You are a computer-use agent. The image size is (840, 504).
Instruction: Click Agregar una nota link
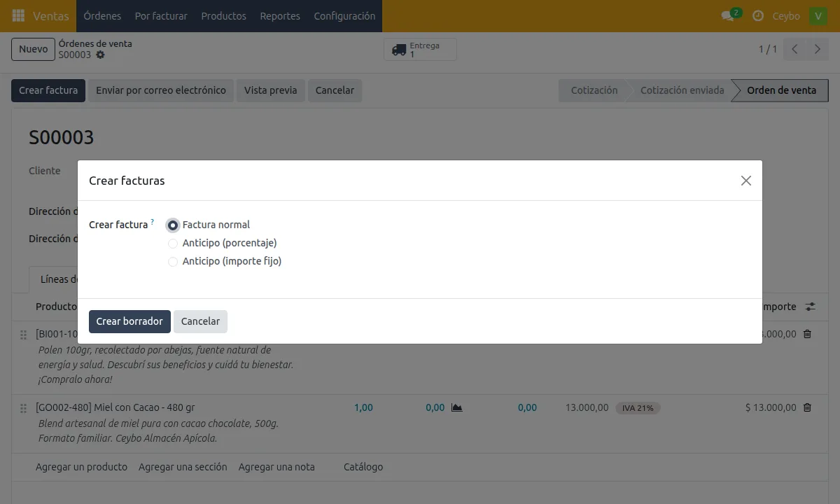click(x=276, y=467)
